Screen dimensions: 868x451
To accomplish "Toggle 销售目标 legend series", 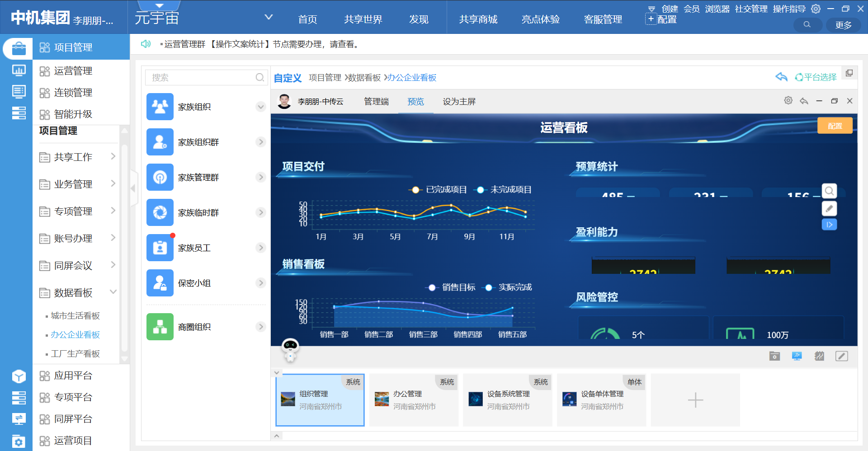I will [x=451, y=287].
